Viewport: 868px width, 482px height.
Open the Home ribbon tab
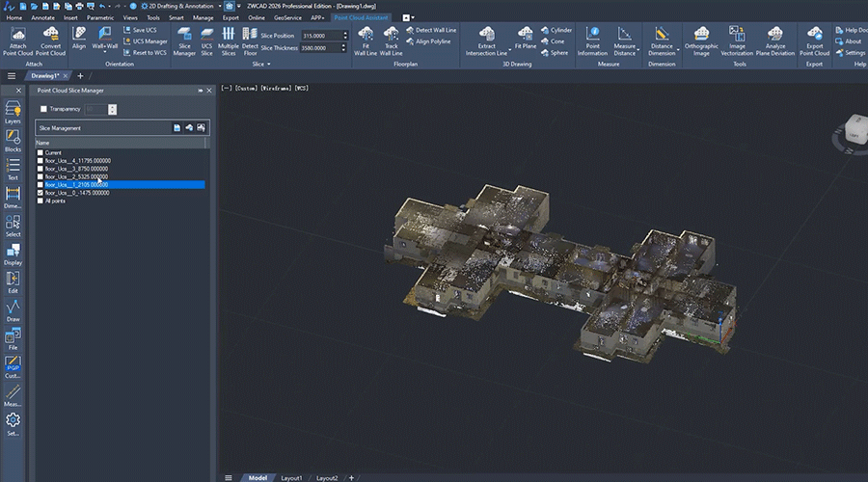[x=14, y=17]
